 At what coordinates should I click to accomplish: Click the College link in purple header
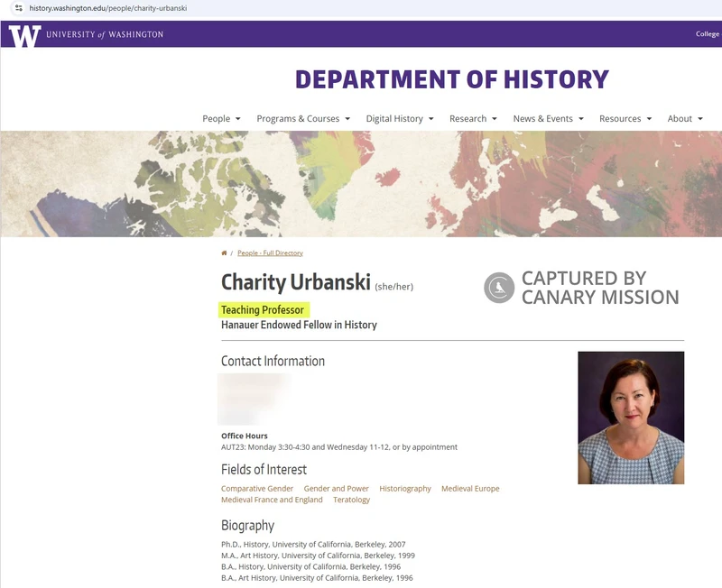[708, 34]
